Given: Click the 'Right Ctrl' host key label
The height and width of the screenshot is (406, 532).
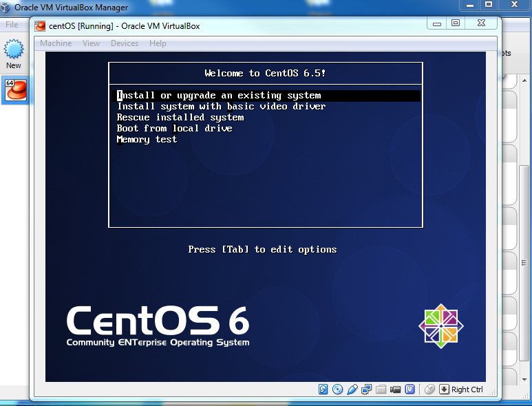Looking at the screenshot, I should 467,389.
